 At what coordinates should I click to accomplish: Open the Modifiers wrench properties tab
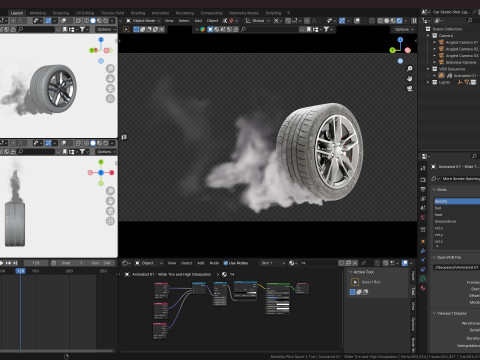tap(423, 251)
